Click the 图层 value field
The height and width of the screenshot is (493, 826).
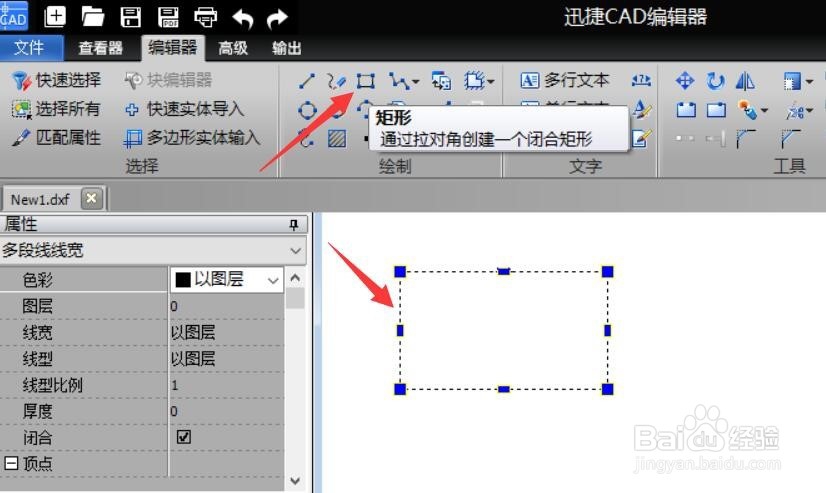(225, 306)
